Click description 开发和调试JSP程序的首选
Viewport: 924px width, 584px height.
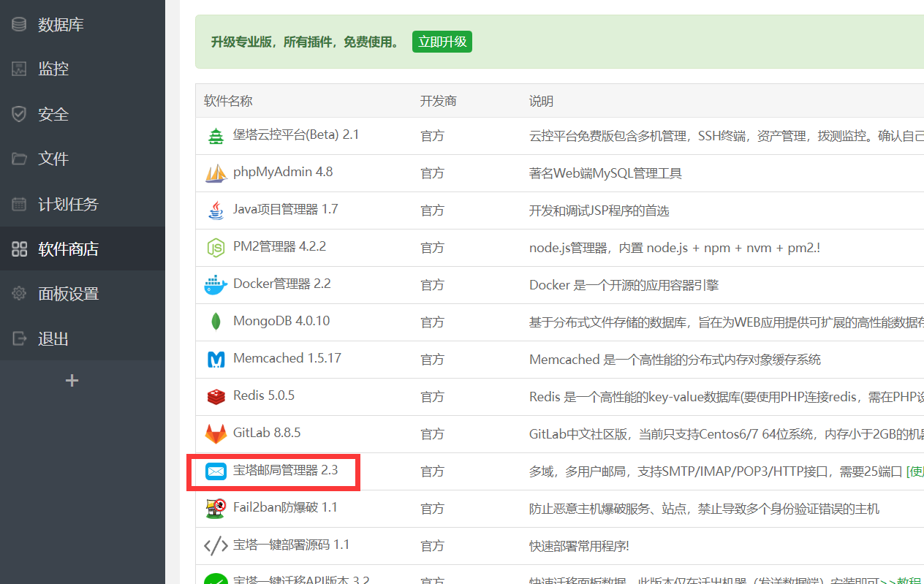[599, 211]
